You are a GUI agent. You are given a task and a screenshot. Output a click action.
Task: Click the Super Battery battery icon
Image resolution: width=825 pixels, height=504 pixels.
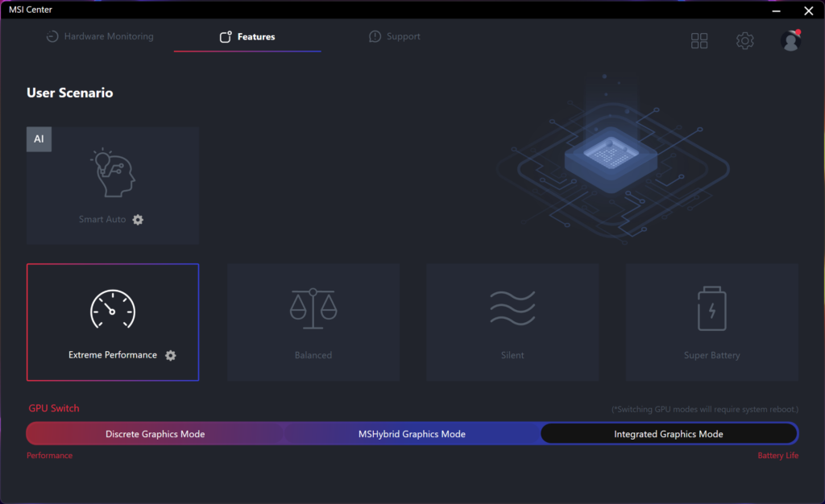pos(712,308)
